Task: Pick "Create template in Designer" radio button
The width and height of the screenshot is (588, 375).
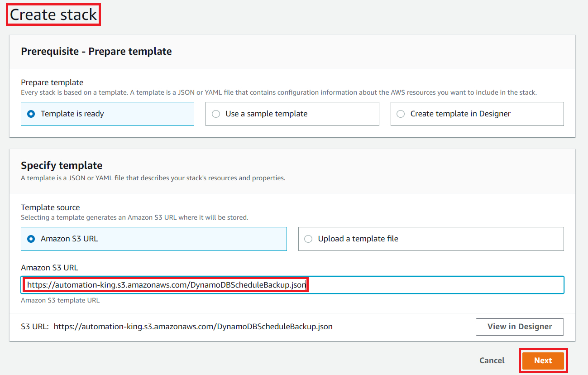Action: coord(401,114)
